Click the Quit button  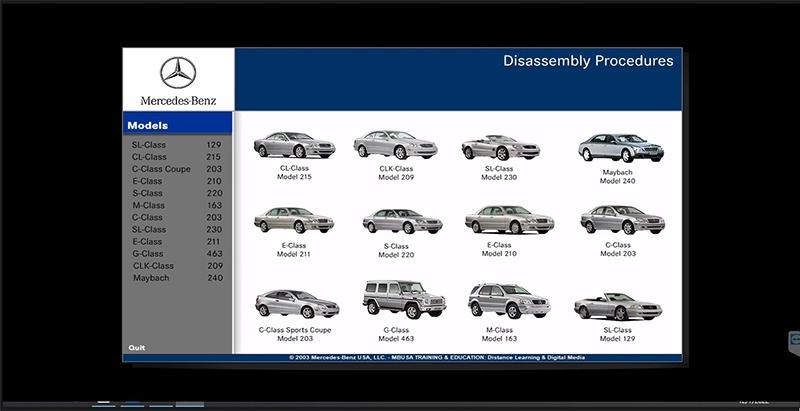137,348
